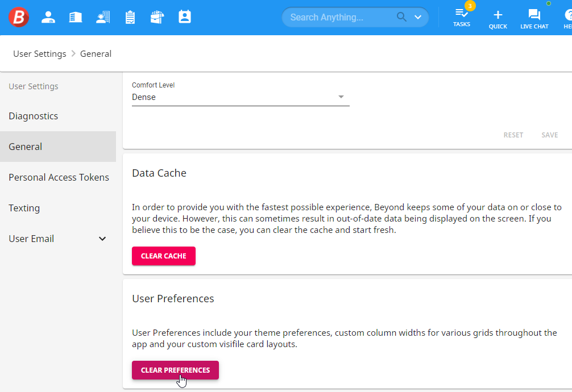Screen dimensions: 572x392
Task: Go to Diagnostics settings
Action: click(34, 116)
